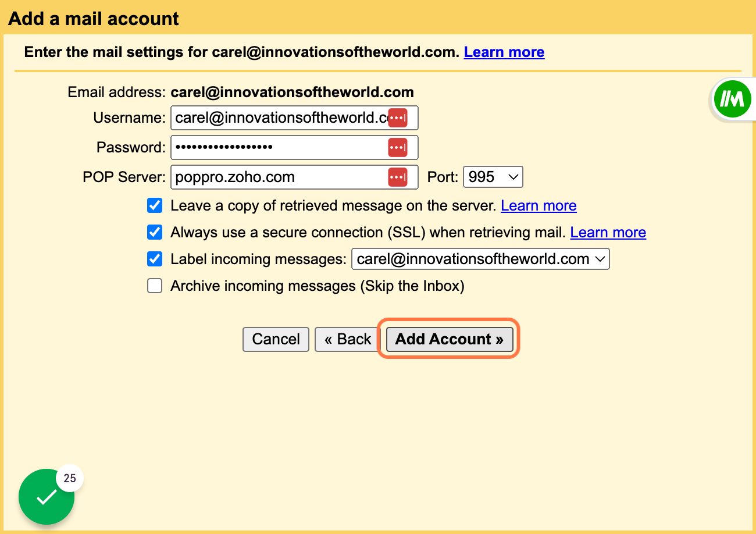Click into the POP Server field
The image size is (756, 534).
(294, 177)
